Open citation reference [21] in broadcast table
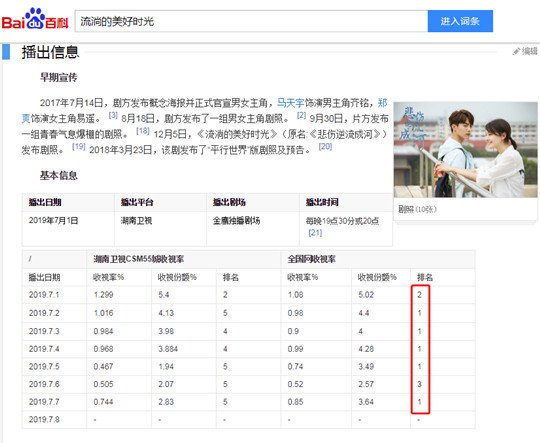Image resolution: width=540 pixels, height=443 pixels. tap(315, 233)
